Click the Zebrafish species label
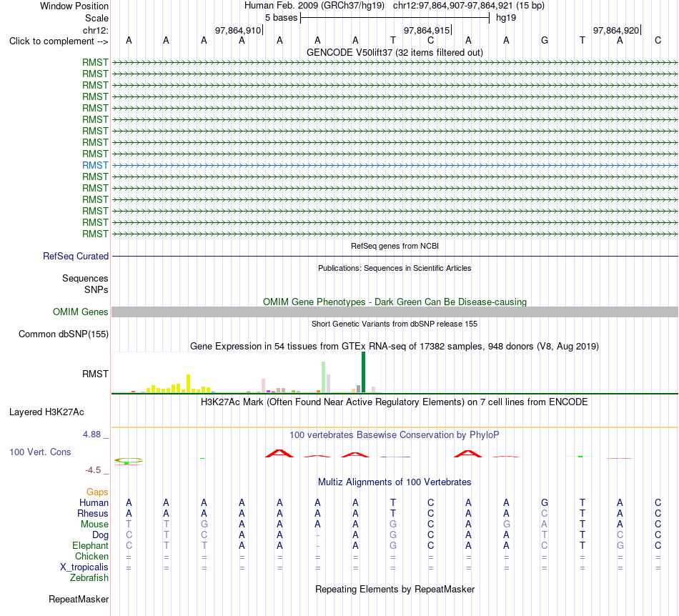This screenshot has width=679, height=616. [89, 578]
